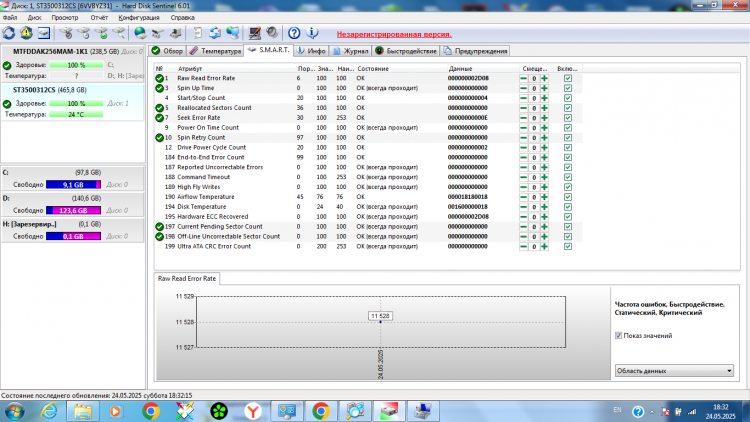Toggle the Reallocated Sectors Count checkbox
The height and width of the screenshot is (422, 750).
click(568, 108)
